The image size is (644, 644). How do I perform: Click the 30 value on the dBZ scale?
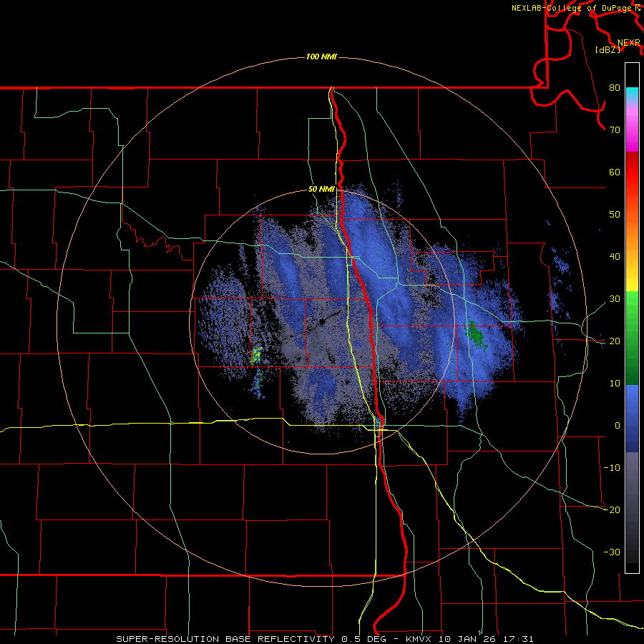tap(615, 299)
